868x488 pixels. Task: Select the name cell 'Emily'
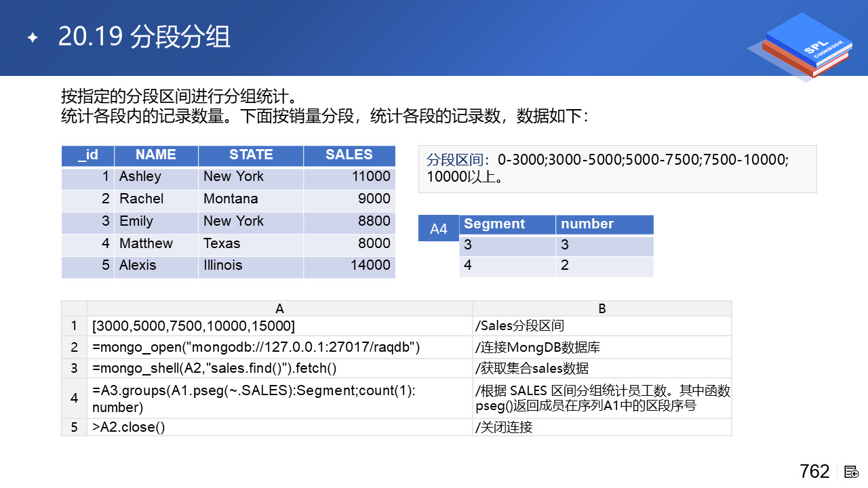(156, 222)
